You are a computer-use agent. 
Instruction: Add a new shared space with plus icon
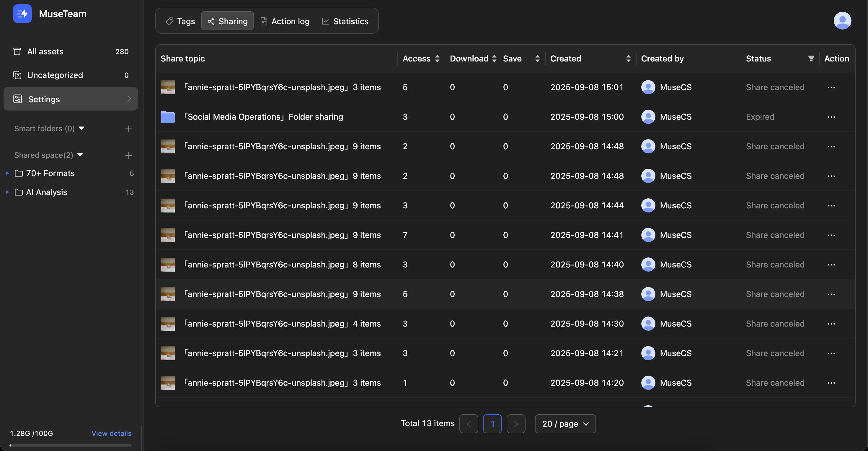128,155
